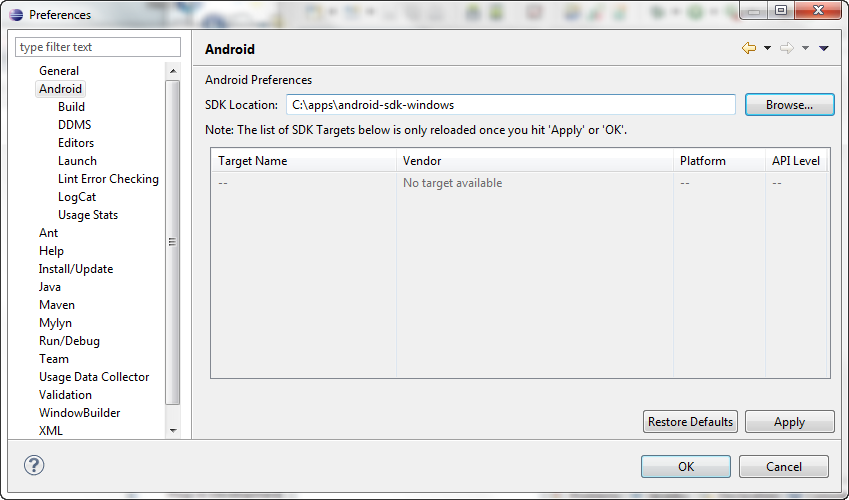Viewport: 849px width, 500px height.
Task: Click the tree's vertical scrollbar thumb
Action: (x=173, y=242)
